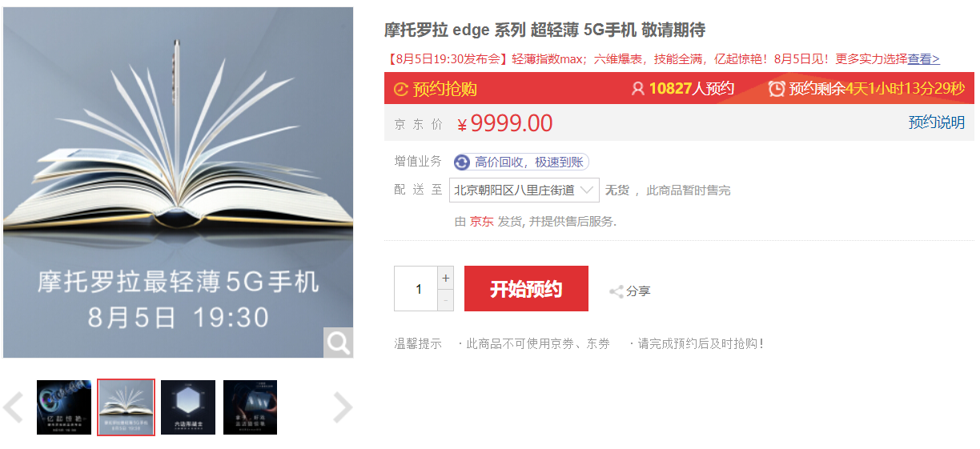
Task: Increase quantity with the plus button
Action: [446, 278]
